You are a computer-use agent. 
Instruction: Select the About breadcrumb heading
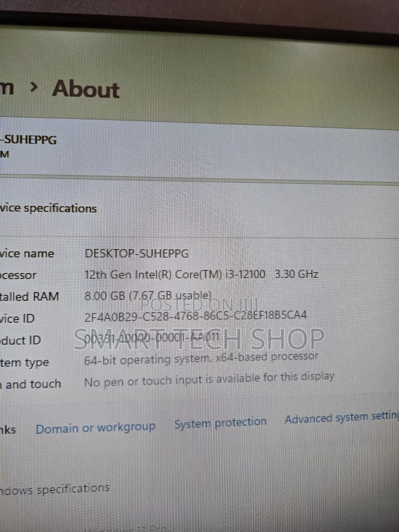pyautogui.click(x=86, y=89)
